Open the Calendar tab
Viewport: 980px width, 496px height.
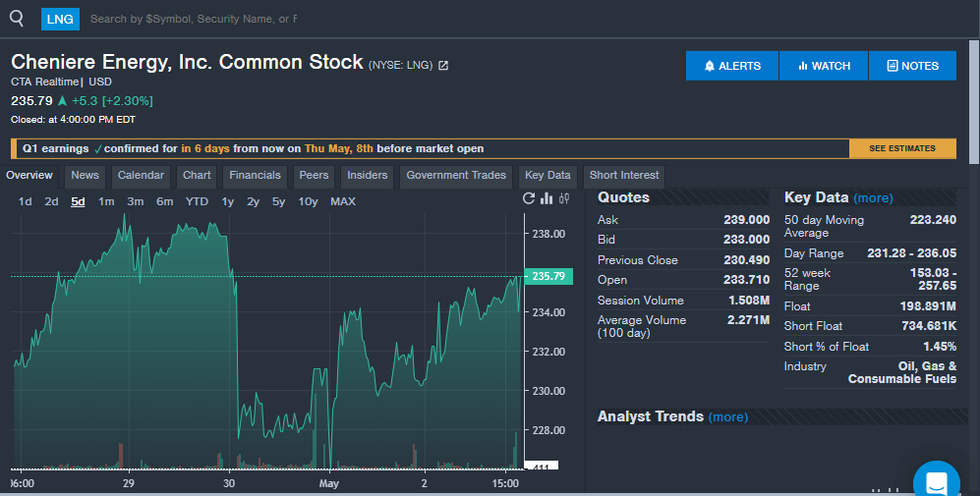click(141, 176)
